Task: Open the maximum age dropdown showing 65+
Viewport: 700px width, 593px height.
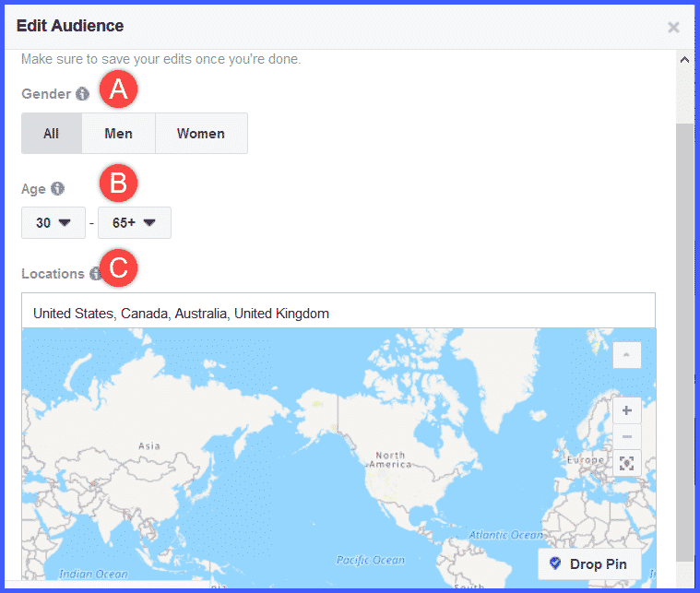Action: tap(134, 223)
